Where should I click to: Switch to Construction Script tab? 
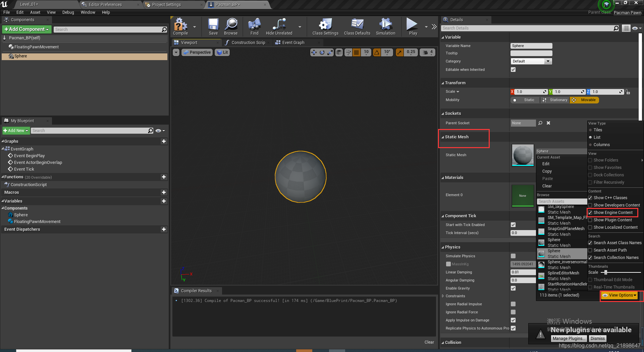click(248, 43)
